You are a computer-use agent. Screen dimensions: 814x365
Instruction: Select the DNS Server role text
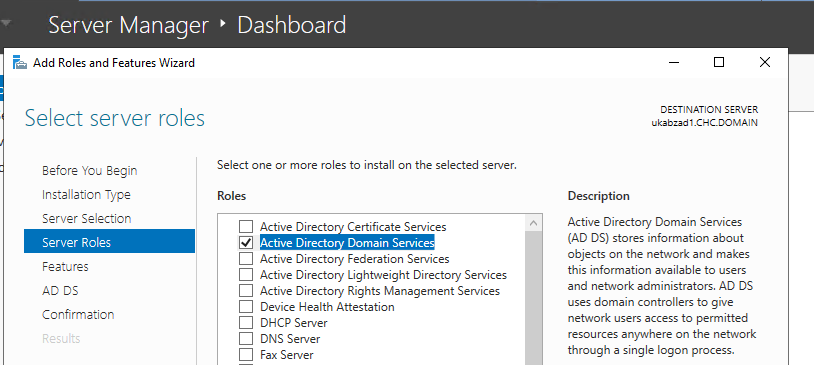290,339
